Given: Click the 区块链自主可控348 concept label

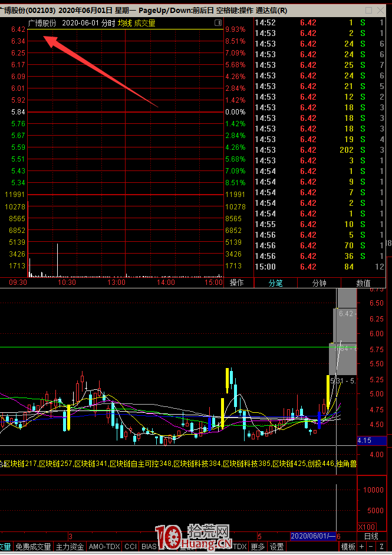Looking at the screenshot, I should [x=140, y=464].
